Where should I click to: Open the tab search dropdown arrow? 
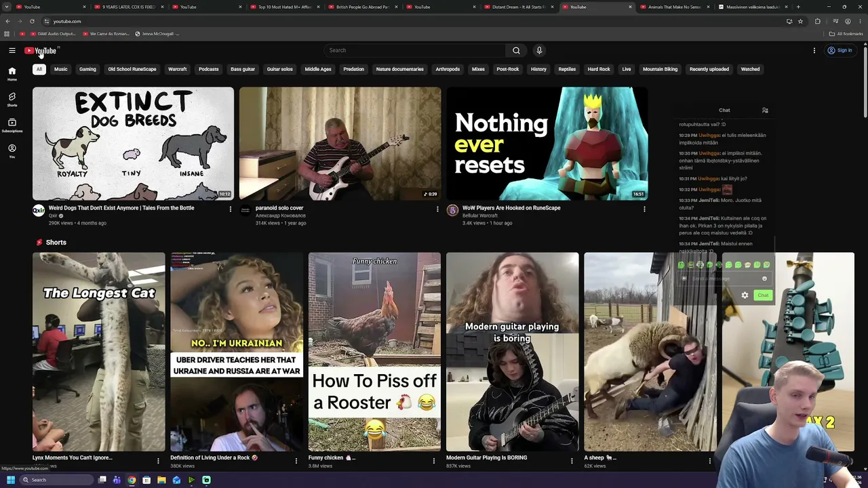(7, 7)
